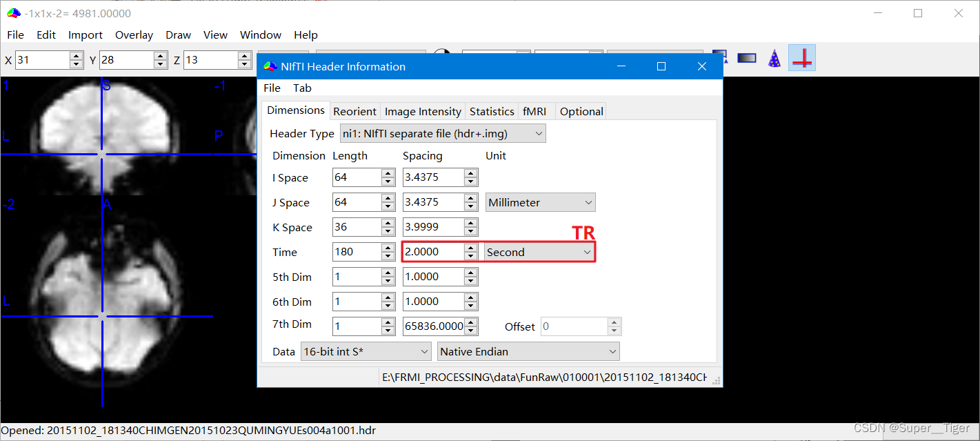Decrease J Space length with its down arrow
The image size is (980, 441).
pyautogui.click(x=388, y=206)
